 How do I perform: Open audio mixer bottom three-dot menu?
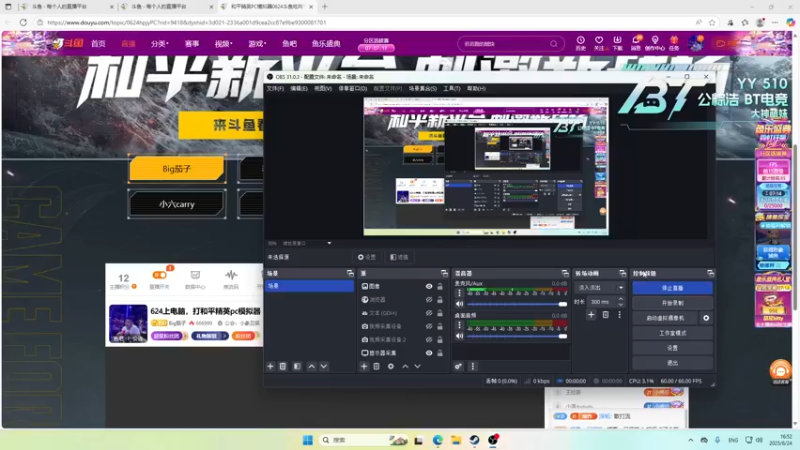(x=472, y=366)
